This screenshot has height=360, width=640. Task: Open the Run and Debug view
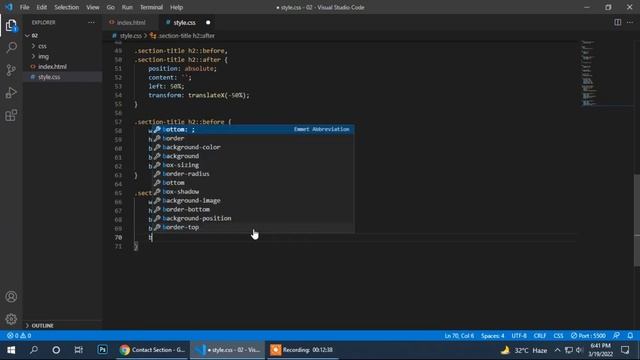[x=11, y=93]
